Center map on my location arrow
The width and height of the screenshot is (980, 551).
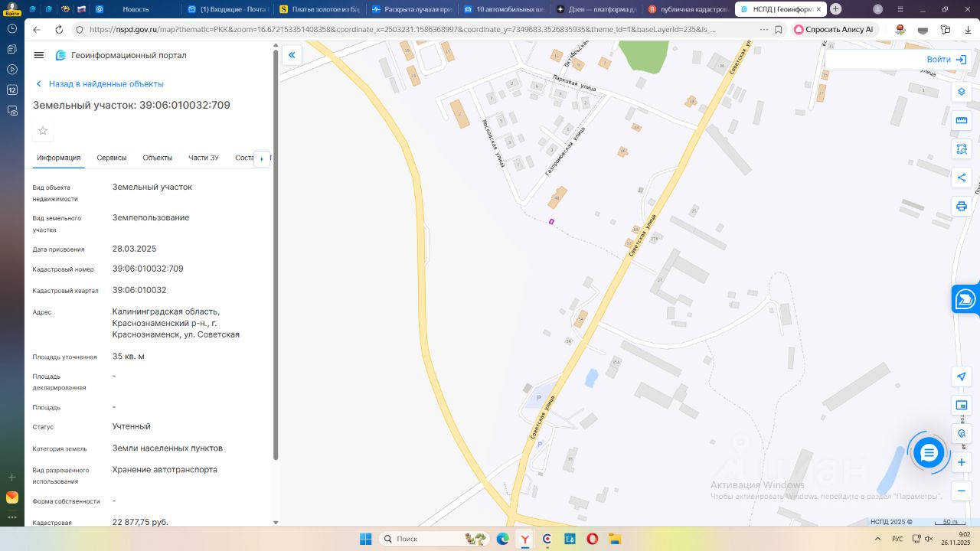point(962,377)
